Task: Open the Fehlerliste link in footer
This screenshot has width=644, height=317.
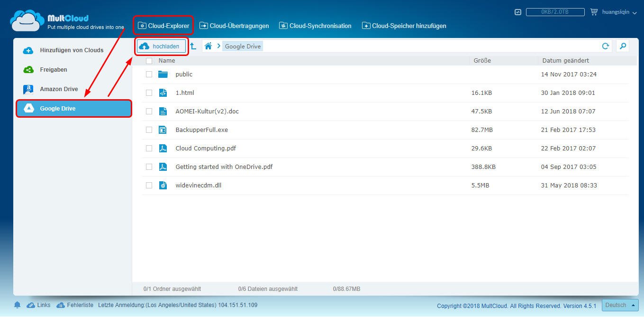Action: point(75,305)
